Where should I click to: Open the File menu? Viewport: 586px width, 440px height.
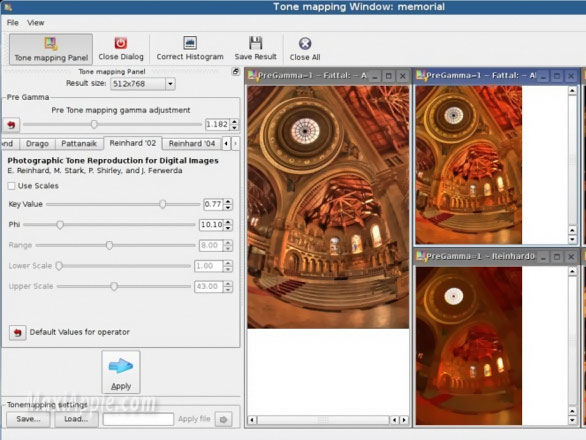13,23
